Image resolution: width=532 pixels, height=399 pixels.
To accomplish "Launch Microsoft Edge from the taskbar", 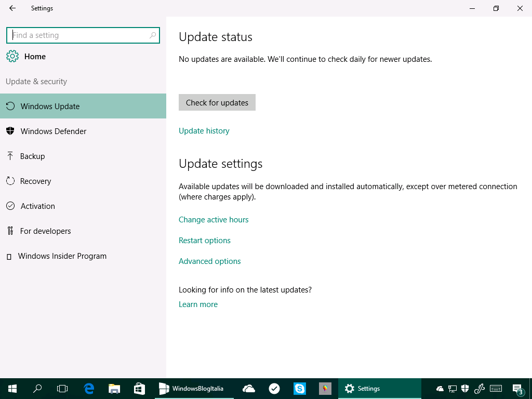I will coord(89,389).
